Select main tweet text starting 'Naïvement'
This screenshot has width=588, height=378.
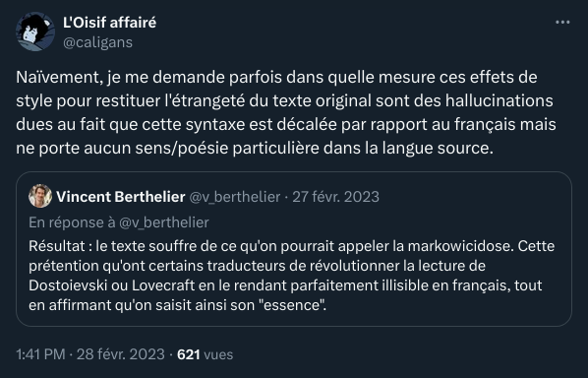click(x=286, y=112)
